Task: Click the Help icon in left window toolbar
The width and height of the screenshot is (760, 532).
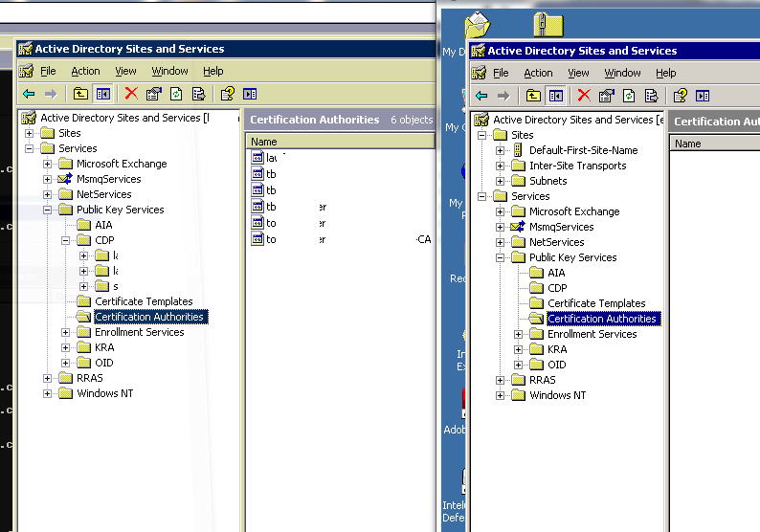Action: click(227, 94)
